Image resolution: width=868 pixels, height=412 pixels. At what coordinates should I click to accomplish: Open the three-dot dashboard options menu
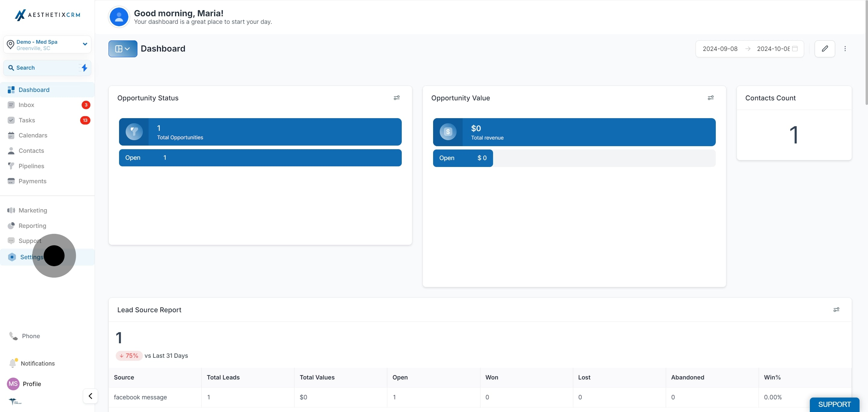click(x=845, y=49)
